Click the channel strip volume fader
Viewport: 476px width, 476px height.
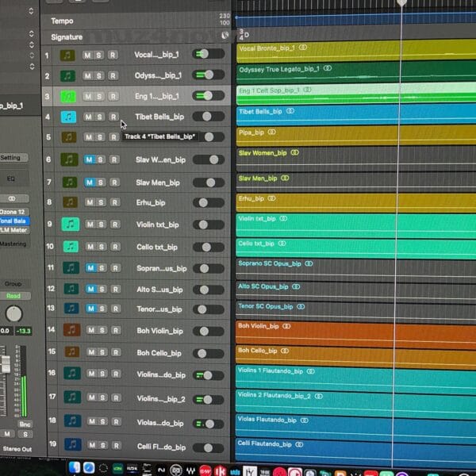coord(6,364)
